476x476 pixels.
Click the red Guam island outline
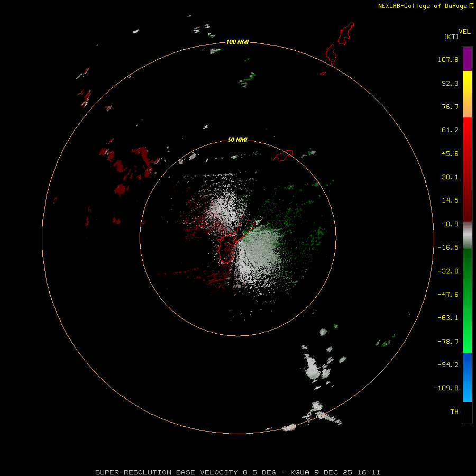pos(235,239)
